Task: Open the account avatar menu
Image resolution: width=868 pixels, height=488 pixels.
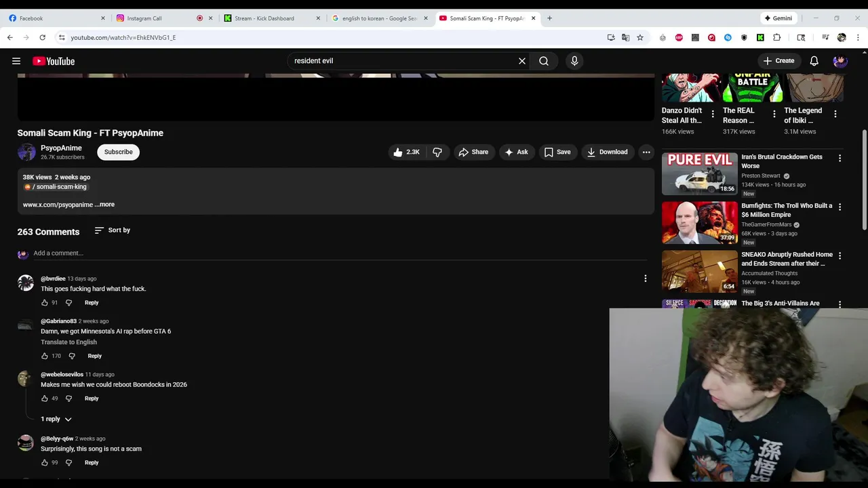Action: pos(840,61)
